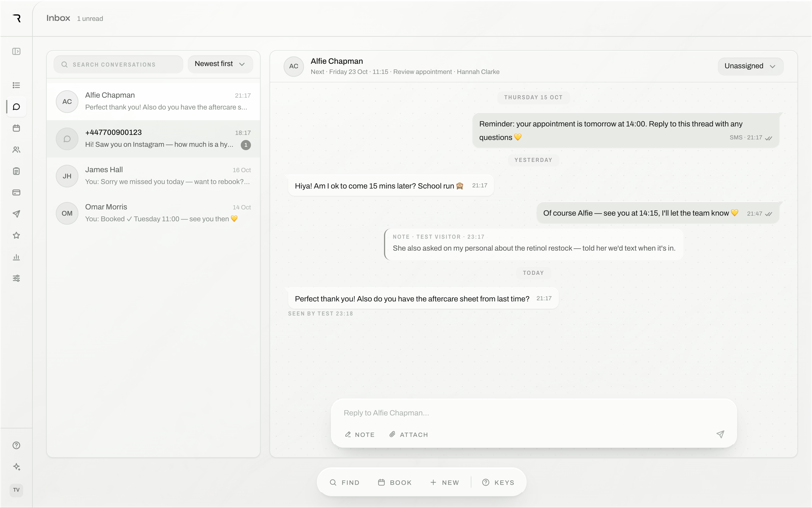Open the Newest first sort dropdown
Viewport: 812px width, 508px height.
[220, 64]
